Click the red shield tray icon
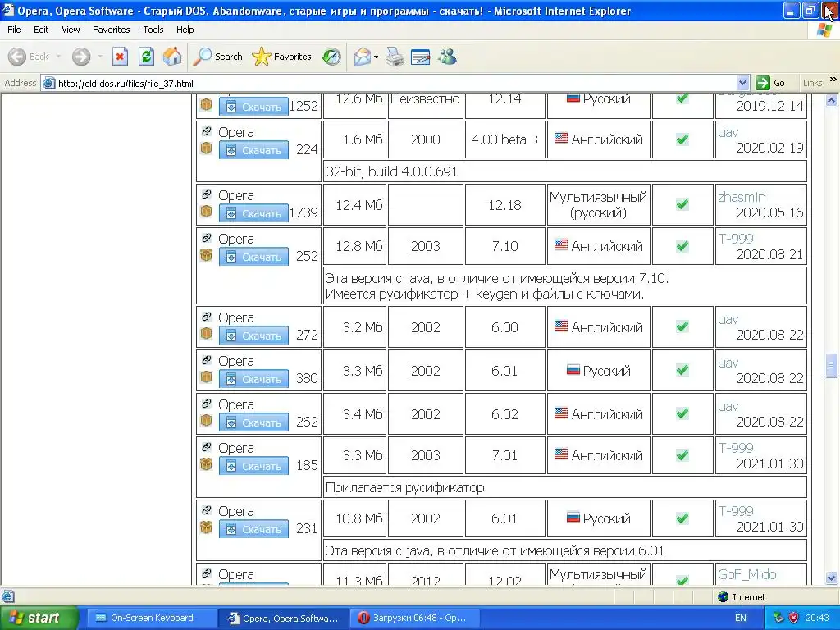Image resolution: width=840 pixels, height=630 pixels. coord(794,618)
